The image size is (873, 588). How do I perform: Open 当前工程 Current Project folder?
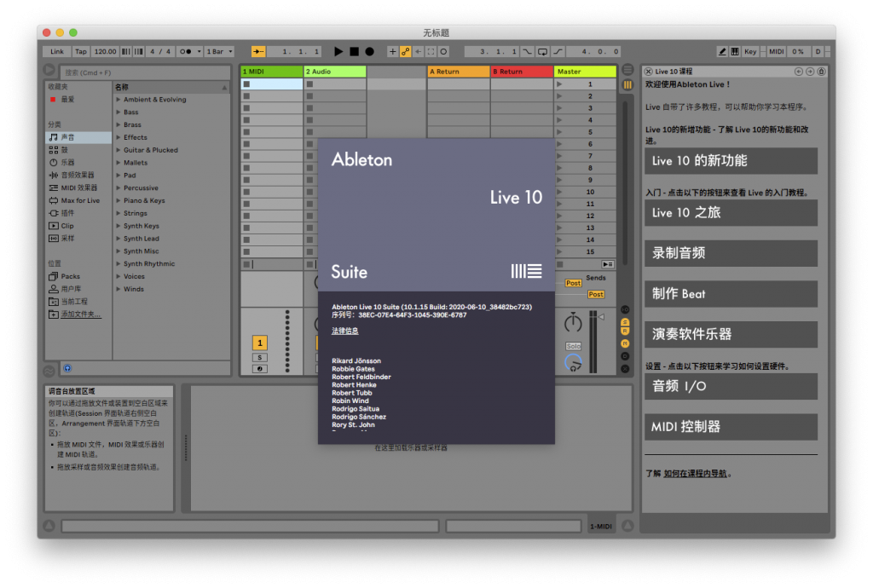(78, 302)
